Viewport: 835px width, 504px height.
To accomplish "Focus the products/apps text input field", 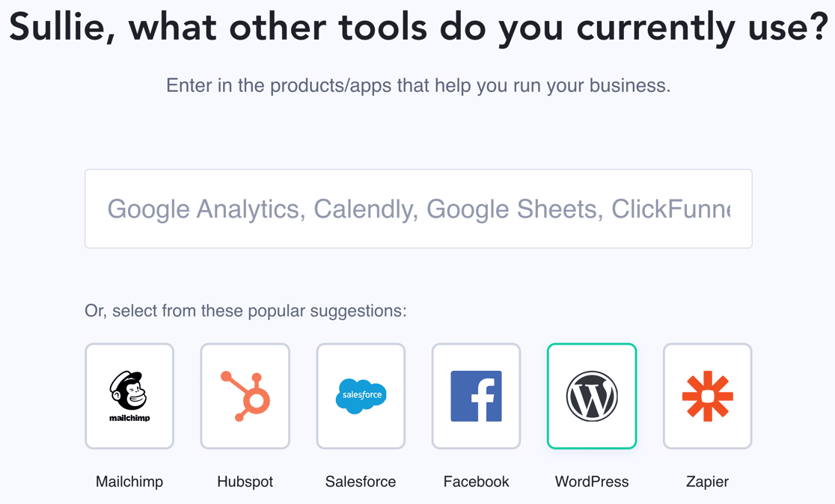I will click(x=418, y=209).
